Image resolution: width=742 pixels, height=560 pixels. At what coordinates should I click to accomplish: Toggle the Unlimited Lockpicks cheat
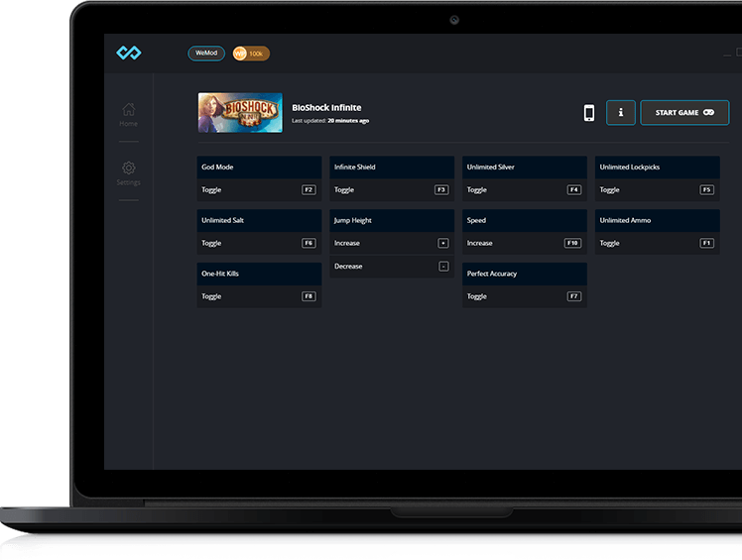point(610,190)
